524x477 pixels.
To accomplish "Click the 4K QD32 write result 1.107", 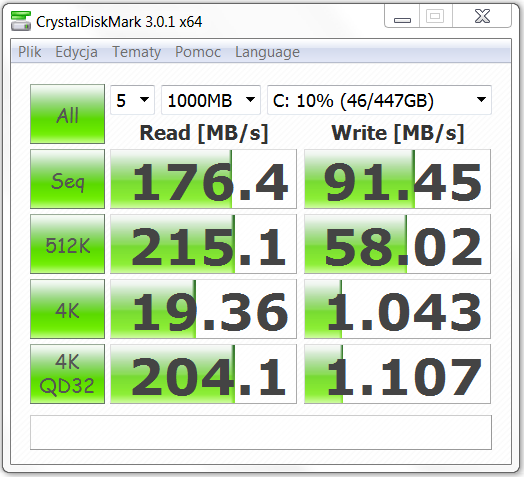I will (x=397, y=374).
